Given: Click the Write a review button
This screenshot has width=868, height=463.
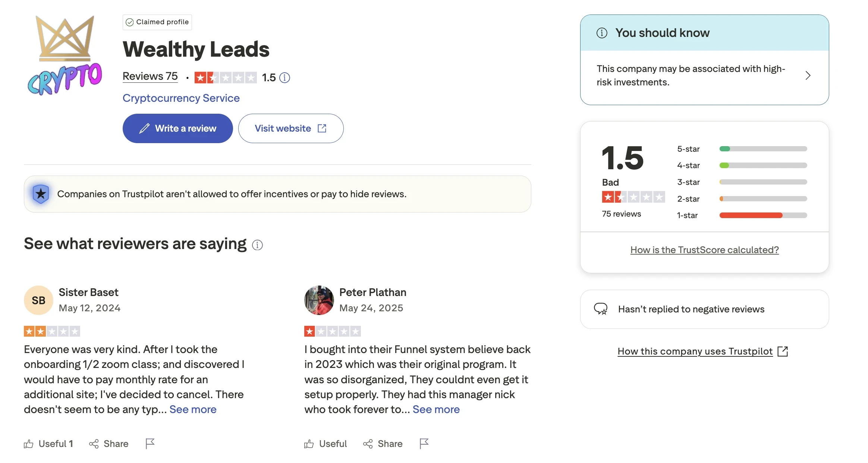Looking at the screenshot, I should coord(177,128).
